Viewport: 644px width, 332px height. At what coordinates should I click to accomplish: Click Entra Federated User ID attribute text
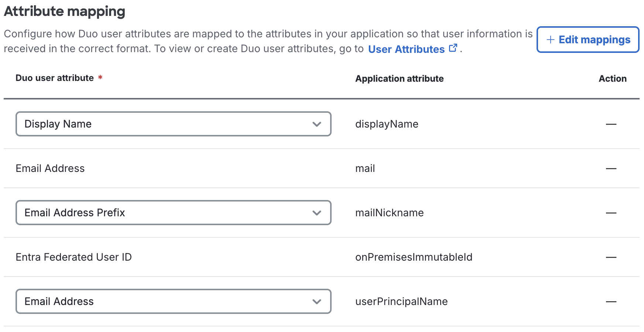(x=73, y=257)
